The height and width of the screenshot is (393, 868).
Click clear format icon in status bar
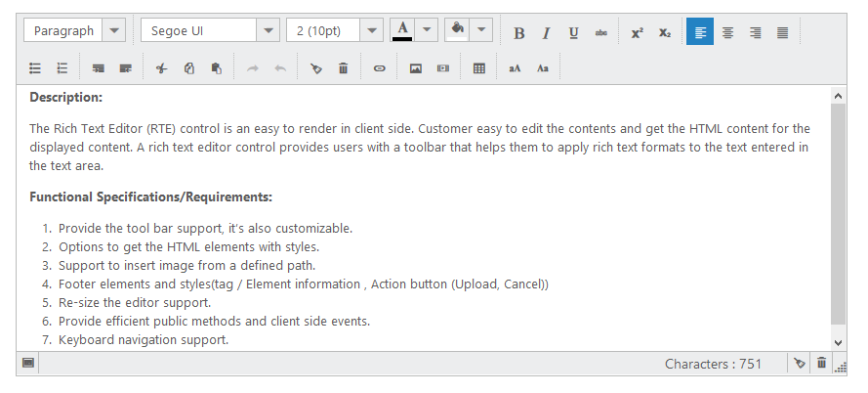tap(800, 364)
